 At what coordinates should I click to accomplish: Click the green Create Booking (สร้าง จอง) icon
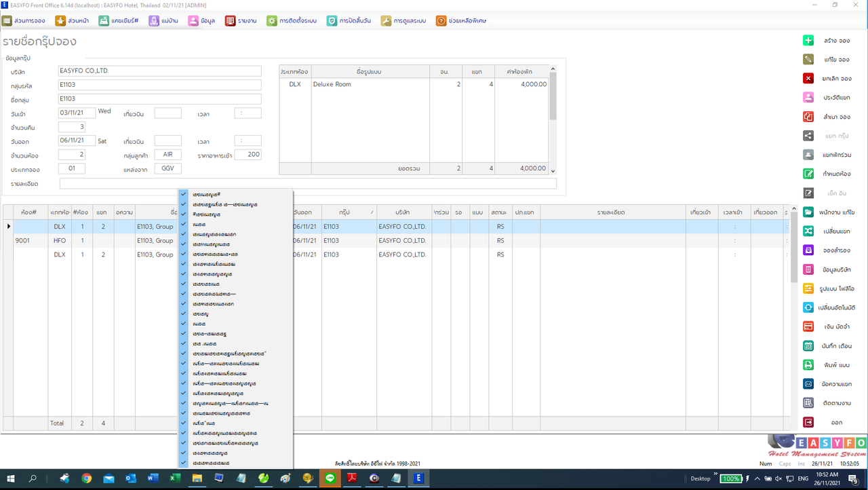click(808, 41)
